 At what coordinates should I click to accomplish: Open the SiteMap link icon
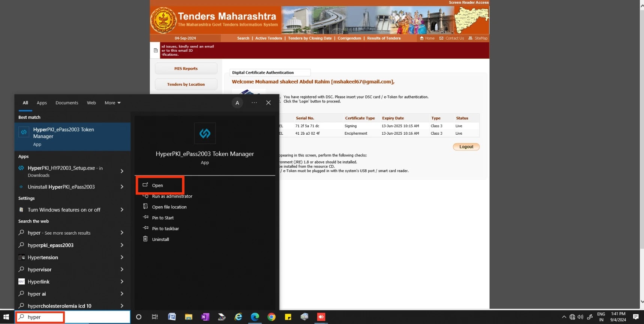click(478, 38)
